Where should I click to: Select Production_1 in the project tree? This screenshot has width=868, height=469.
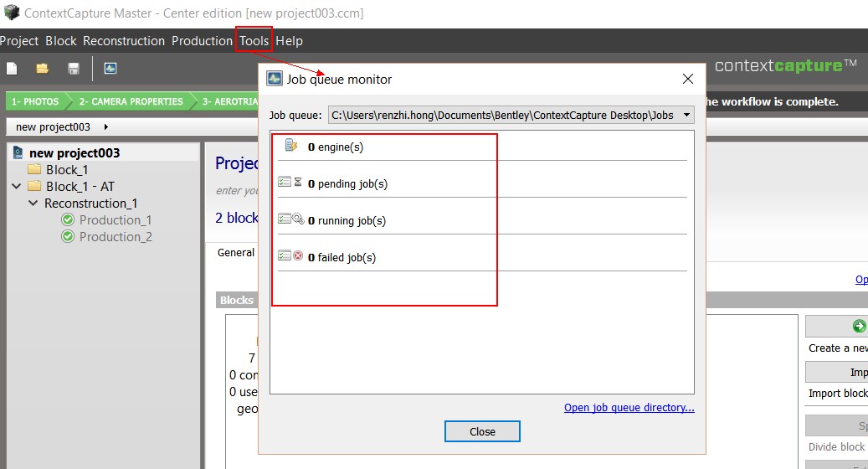click(x=116, y=219)
